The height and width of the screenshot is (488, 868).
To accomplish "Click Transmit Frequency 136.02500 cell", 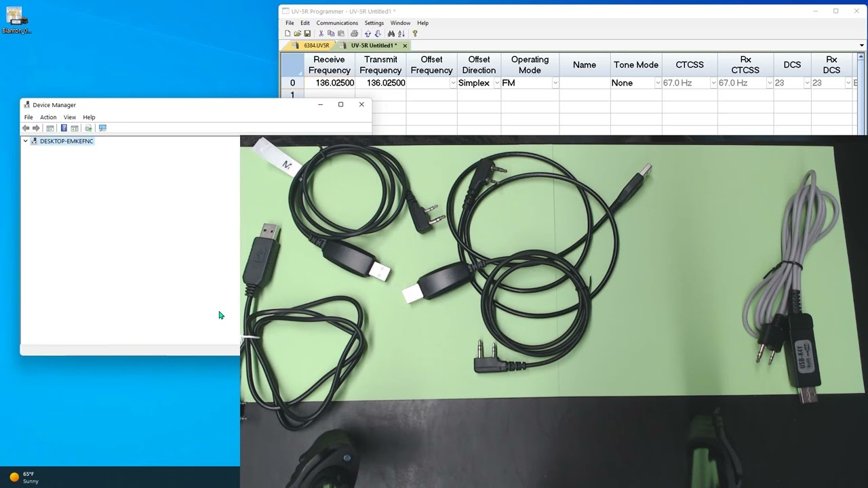I will coord(380,83).
